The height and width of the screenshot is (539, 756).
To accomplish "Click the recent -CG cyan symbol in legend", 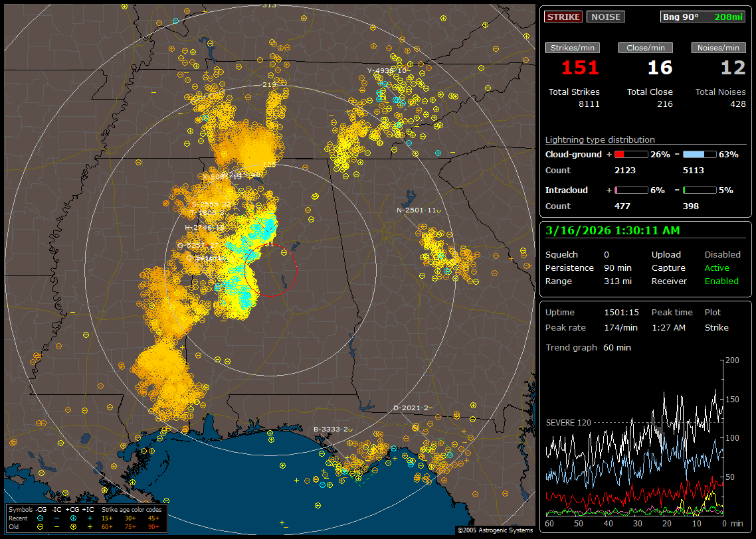I will pos(41,518).
